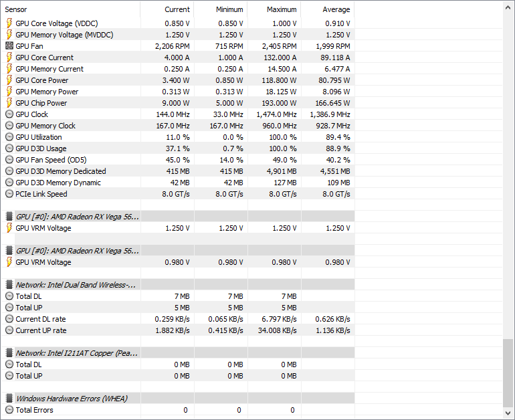This screenshot has width=515, height=420.
Task: Click GPU Utilization current value 11.0 %
Action: pos(177,137)
